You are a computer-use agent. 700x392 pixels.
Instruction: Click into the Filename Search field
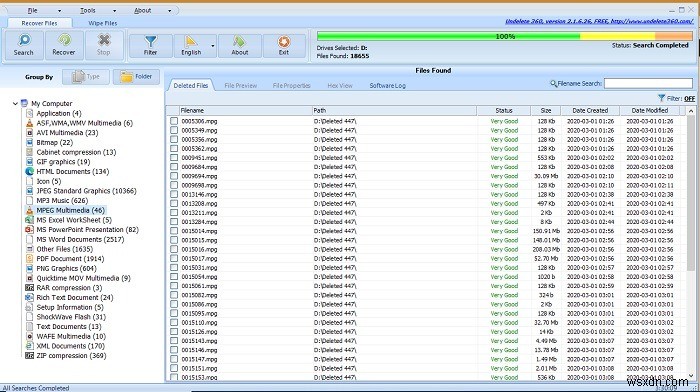(648, 83)
